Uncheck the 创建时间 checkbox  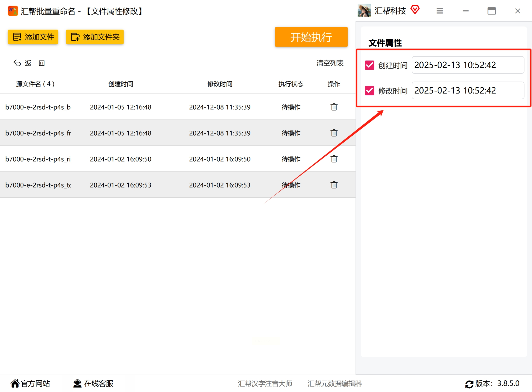point(369,65)
